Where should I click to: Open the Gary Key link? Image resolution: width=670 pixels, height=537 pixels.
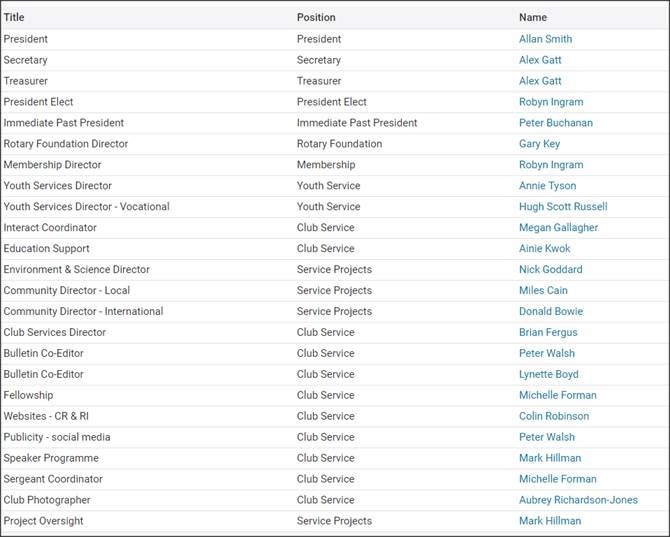pos(539,144)
